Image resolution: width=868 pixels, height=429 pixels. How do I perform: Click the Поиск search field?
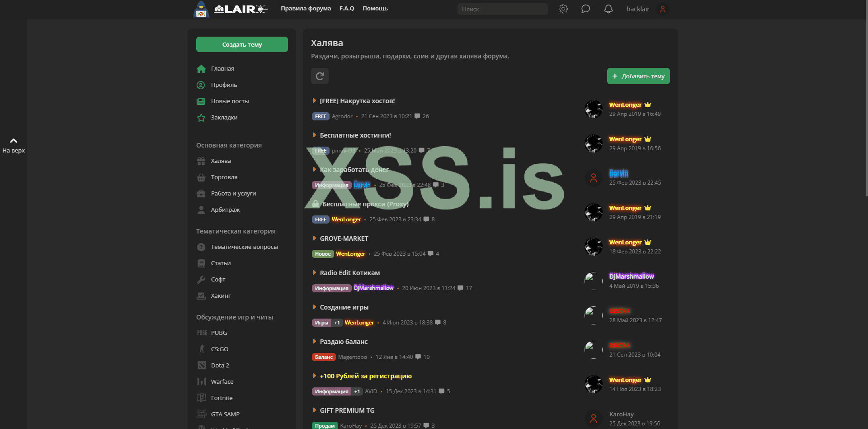pos(503,9)
